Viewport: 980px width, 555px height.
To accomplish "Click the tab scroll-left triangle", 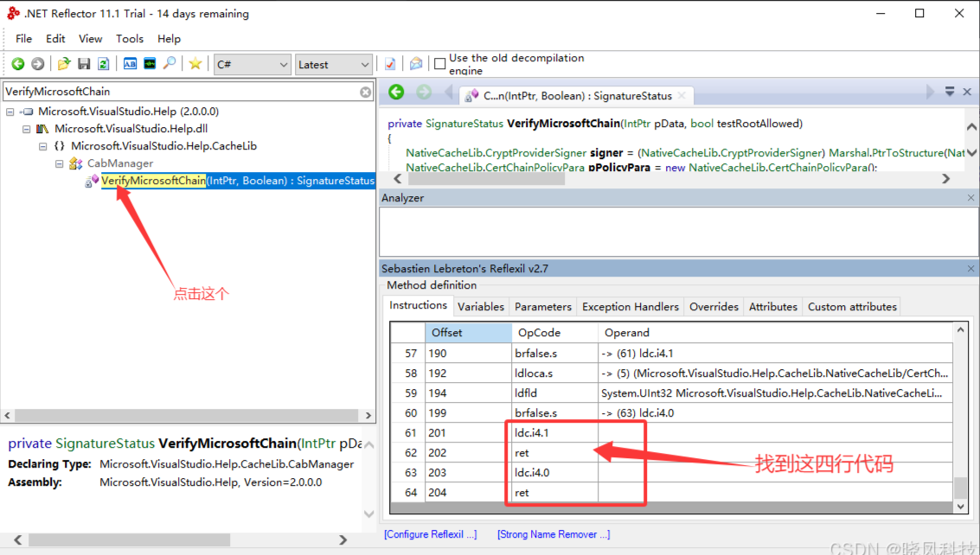I will [448, 92].
